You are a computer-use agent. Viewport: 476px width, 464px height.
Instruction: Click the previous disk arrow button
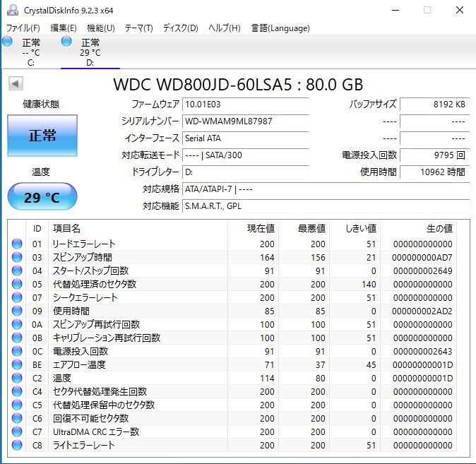click(16, 83)
